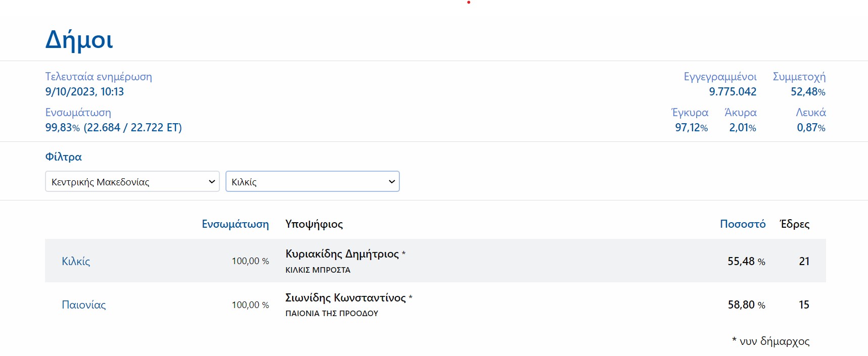This screenshot has height=356, width=868.
Task: Click the Δήμοι page heading
Action: pos(79,39)
